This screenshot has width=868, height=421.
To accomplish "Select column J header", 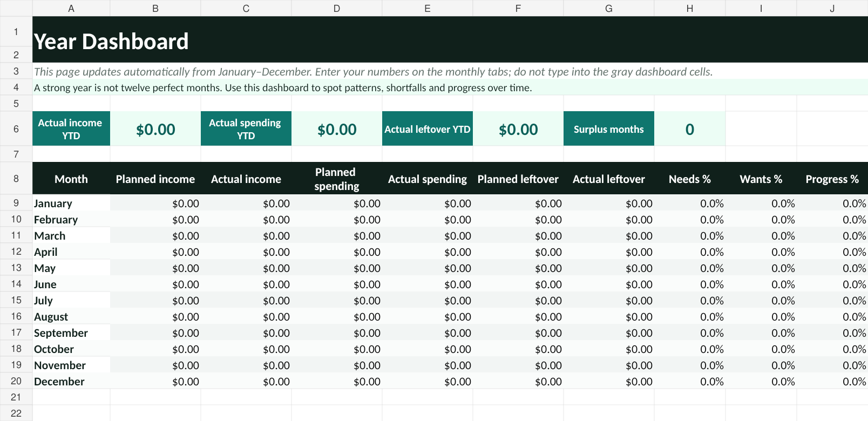I will pos(832,8).
